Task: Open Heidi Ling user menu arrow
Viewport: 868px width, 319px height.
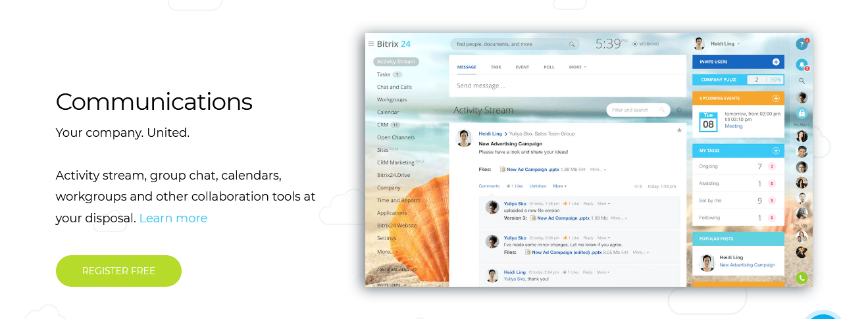Action: (738, 44)
